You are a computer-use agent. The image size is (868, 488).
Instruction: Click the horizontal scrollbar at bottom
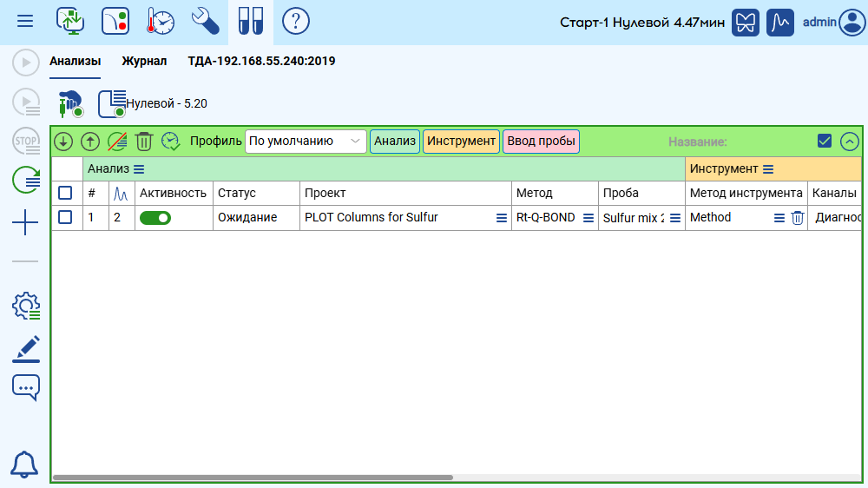pyautogui.click(x=252, y=478)
